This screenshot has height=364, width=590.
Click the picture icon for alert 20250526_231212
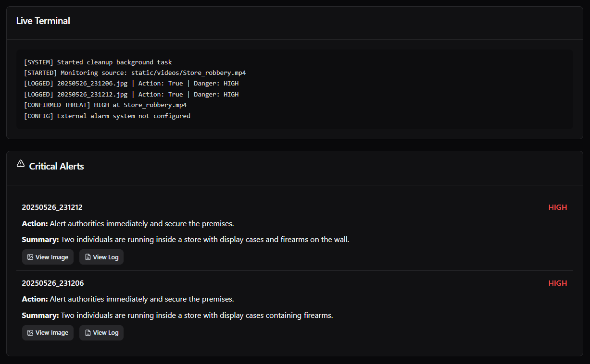pyautogui.click(x=30, y=257)
